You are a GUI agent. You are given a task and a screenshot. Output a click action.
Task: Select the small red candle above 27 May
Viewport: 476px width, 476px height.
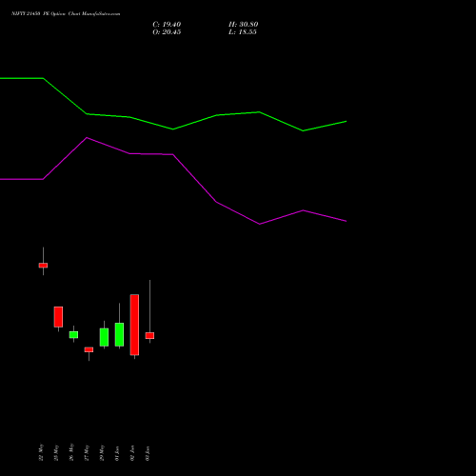click(89, 349)
